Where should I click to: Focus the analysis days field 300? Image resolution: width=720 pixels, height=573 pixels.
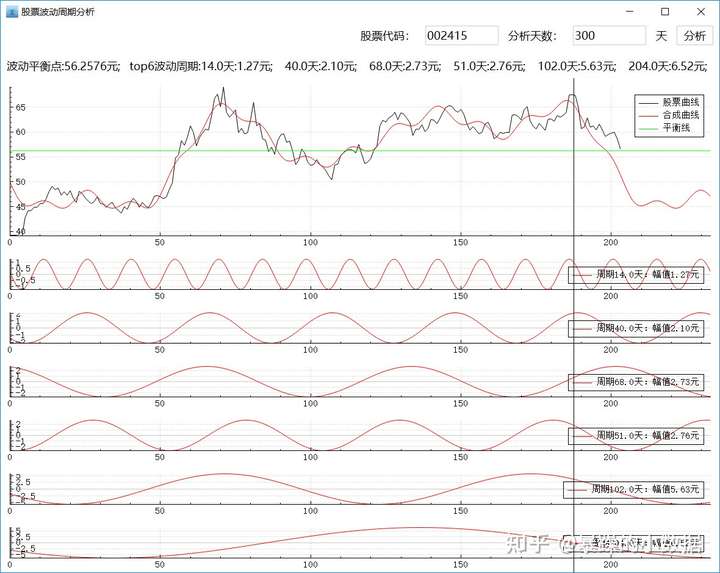pos(609,35)
